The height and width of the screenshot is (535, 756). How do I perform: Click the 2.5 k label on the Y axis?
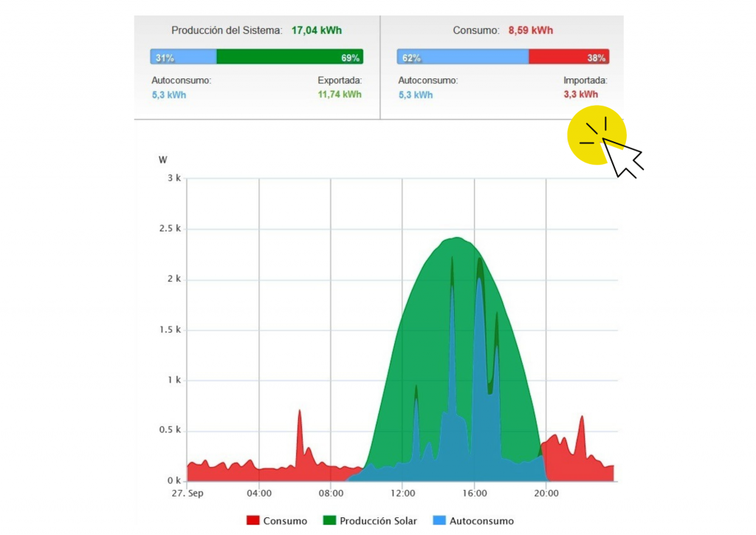pyautogui.click(x=170, y=229)
